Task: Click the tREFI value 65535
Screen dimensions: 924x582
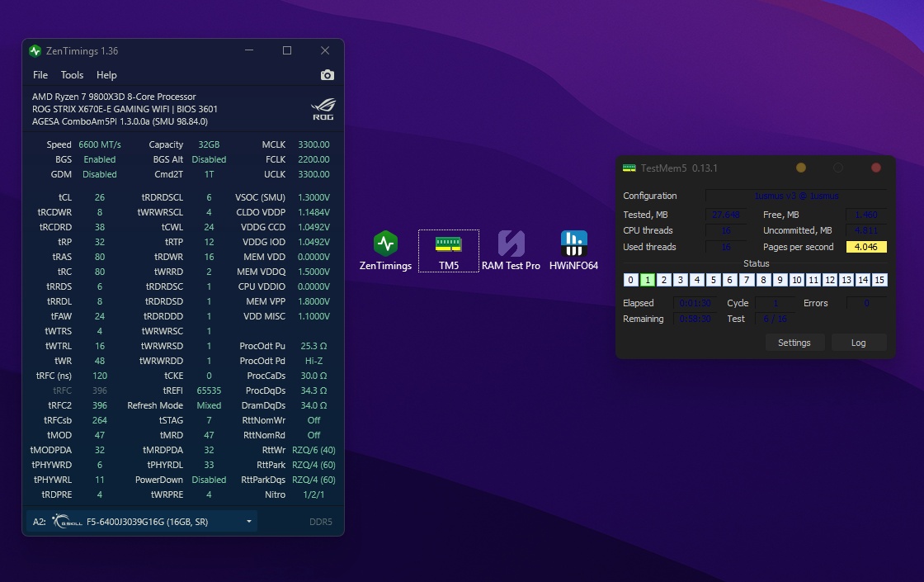Action: (x=209, y=390)
